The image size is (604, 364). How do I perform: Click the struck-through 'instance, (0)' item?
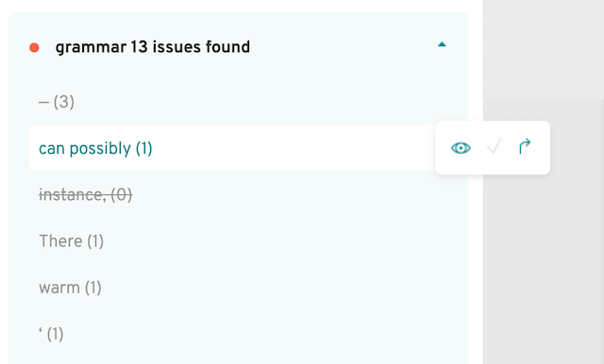[x=86, y=194]
